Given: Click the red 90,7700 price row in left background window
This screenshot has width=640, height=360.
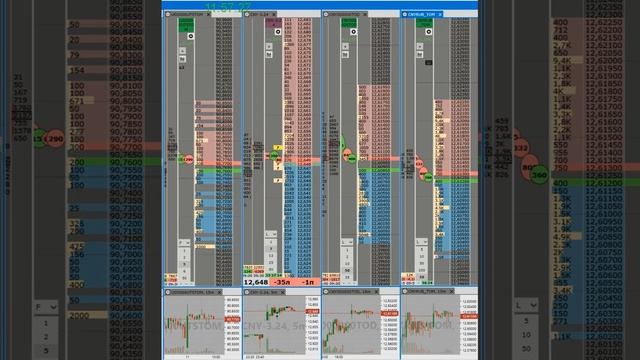Looking at the screenshot, I should click(x=114, y=147).
